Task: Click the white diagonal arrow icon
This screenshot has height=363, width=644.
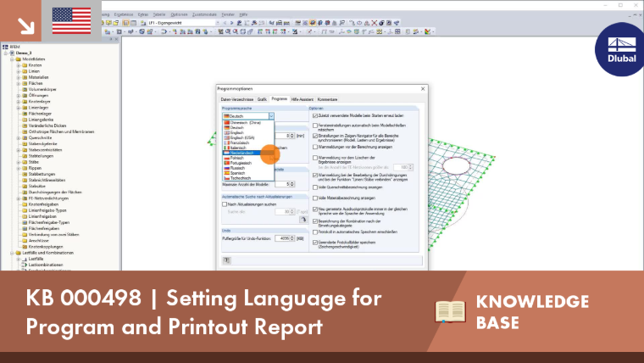Action: click(x=25, y=25)
